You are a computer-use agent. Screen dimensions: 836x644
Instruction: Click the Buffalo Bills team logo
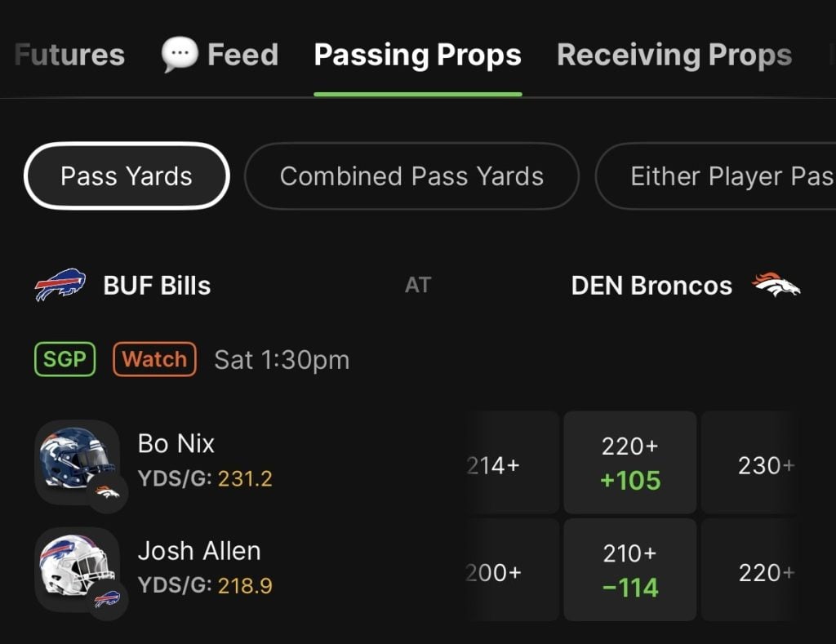point(61,285)
